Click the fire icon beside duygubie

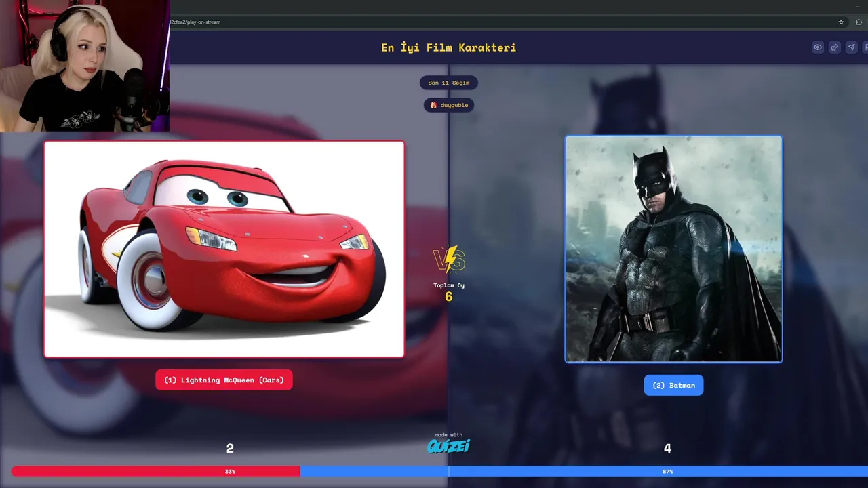pyautogui.click(x=433, y=105)
